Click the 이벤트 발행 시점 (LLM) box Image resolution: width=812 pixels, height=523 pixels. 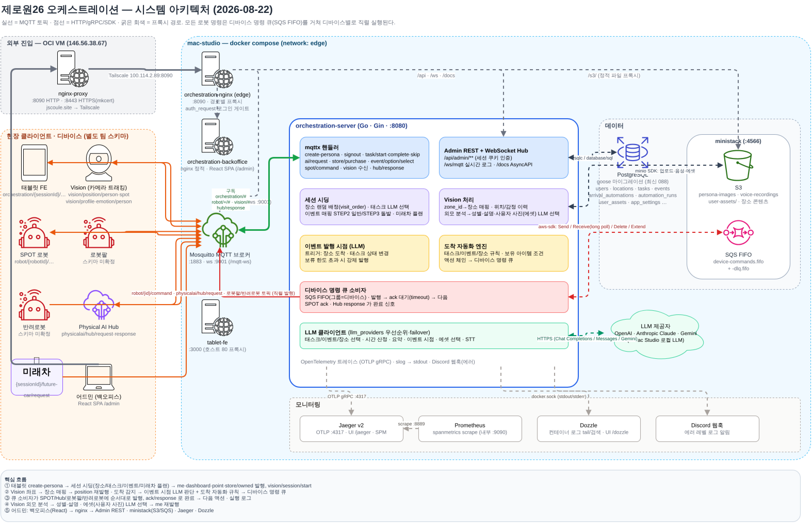364,253
